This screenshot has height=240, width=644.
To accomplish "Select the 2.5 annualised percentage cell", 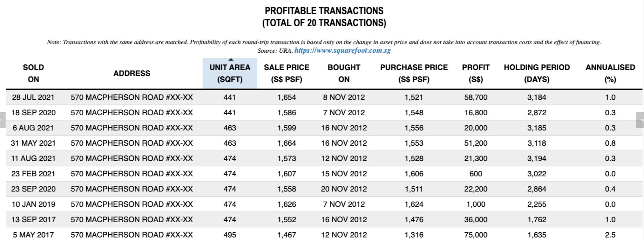I will [x=610, y=235].
